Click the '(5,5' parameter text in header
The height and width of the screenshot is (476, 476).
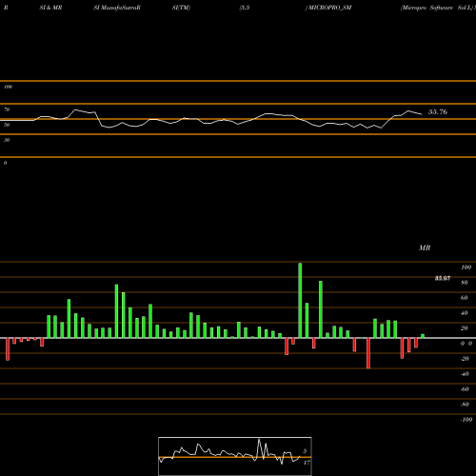pyautogui.click(x=245, y=8)
